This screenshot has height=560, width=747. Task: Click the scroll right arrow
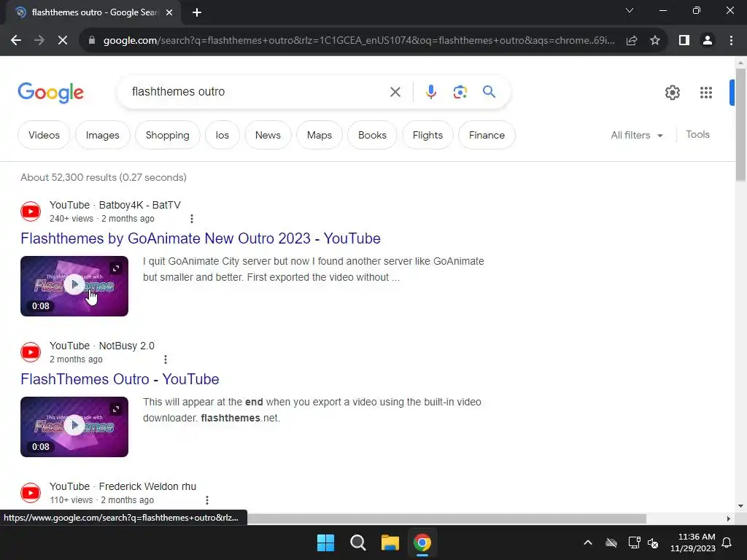(x=729, y=518)
